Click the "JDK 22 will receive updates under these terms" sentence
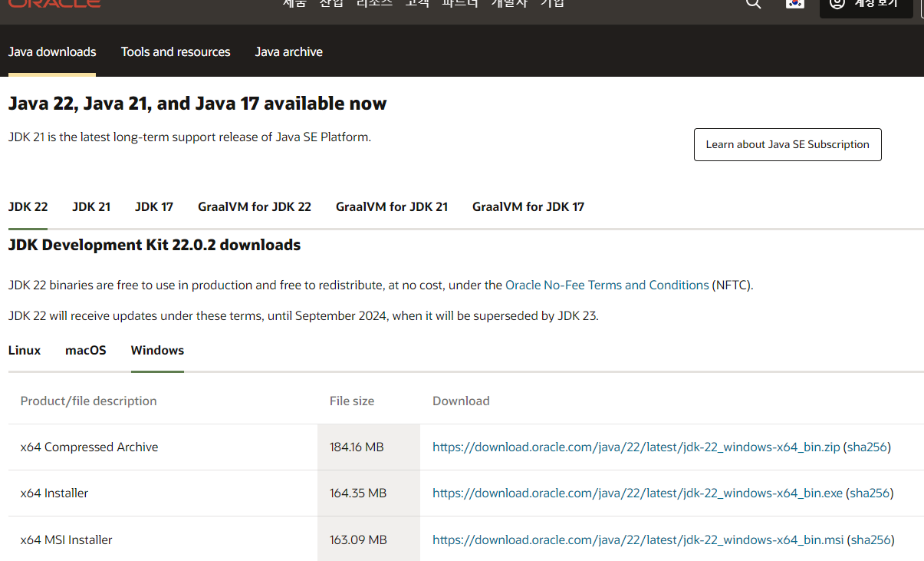 tap(304, 316)
